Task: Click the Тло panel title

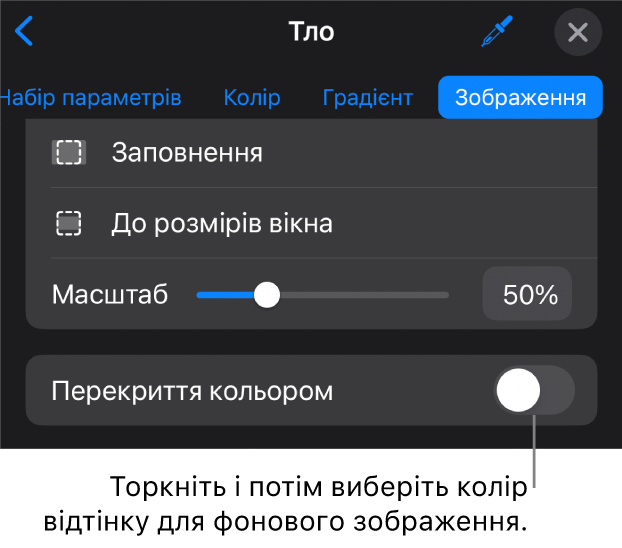Action: click(x=311, y=31)
